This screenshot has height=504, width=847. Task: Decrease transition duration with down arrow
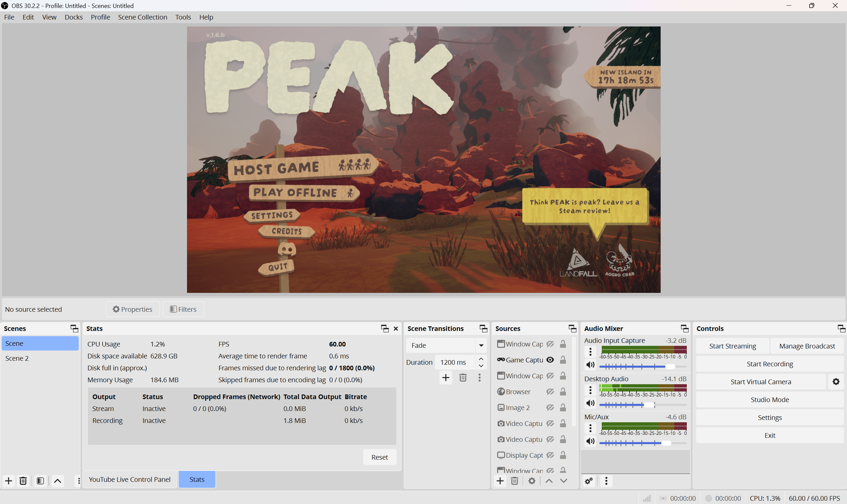pyautogui.click(x=481, y=366)
